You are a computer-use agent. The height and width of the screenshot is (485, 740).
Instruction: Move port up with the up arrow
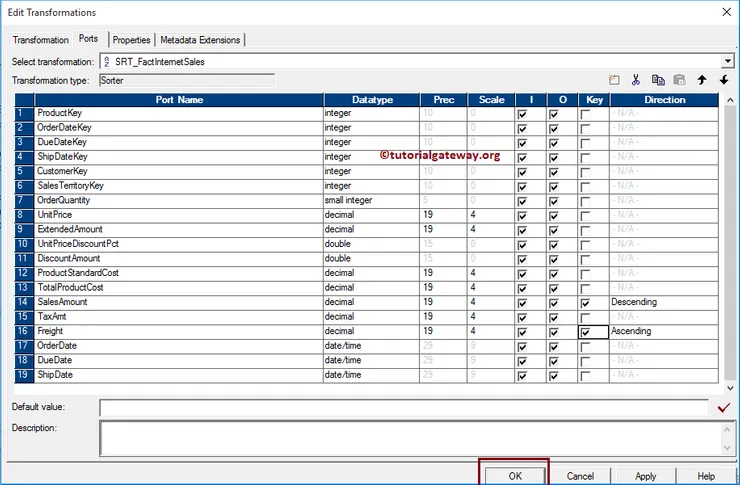coord(702,80)
